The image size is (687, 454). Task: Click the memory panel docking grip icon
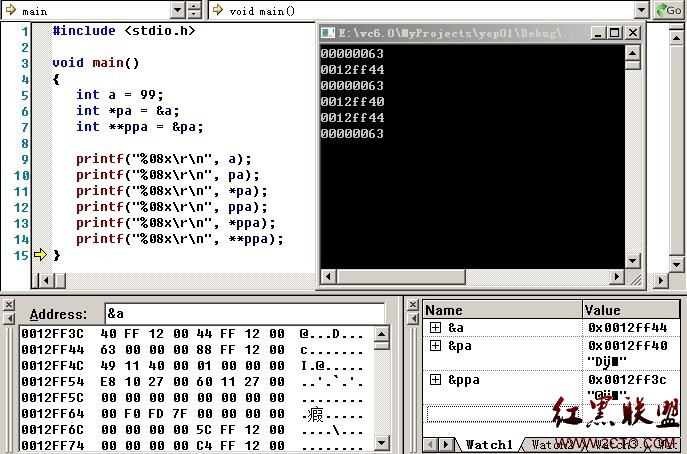tap(9, 319)
